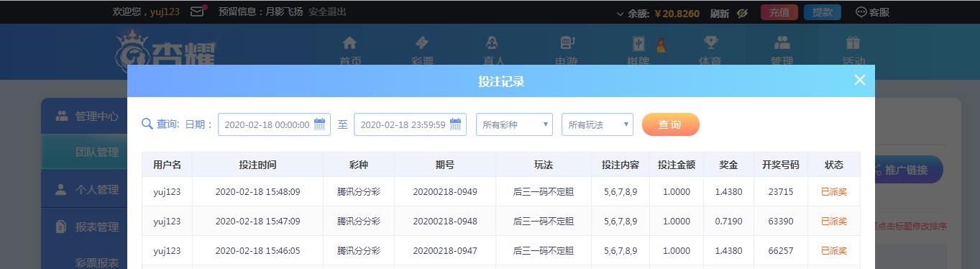Refresh balance with 刷新
980x269 pixels.
point(719,13)
